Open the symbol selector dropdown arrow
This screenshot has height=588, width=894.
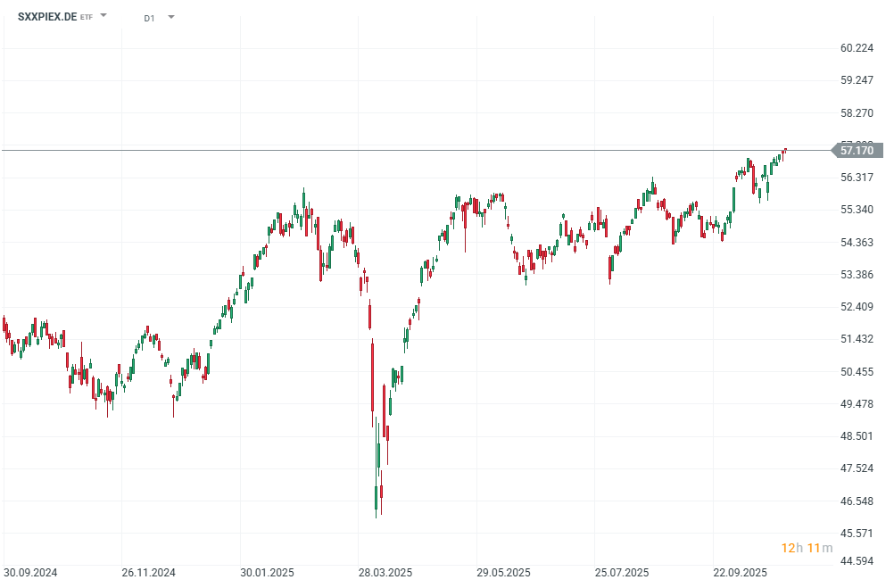point(103,16)
